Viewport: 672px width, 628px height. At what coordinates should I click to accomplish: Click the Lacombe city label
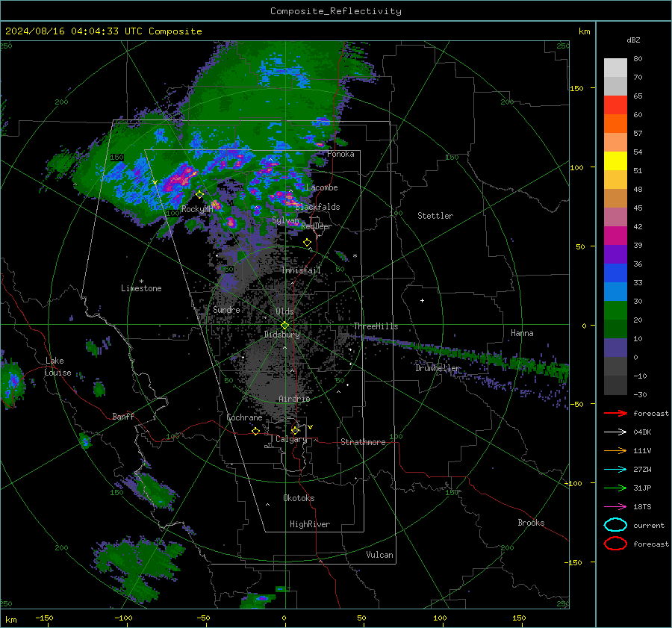pyautogui.click(x=322, y=187)
